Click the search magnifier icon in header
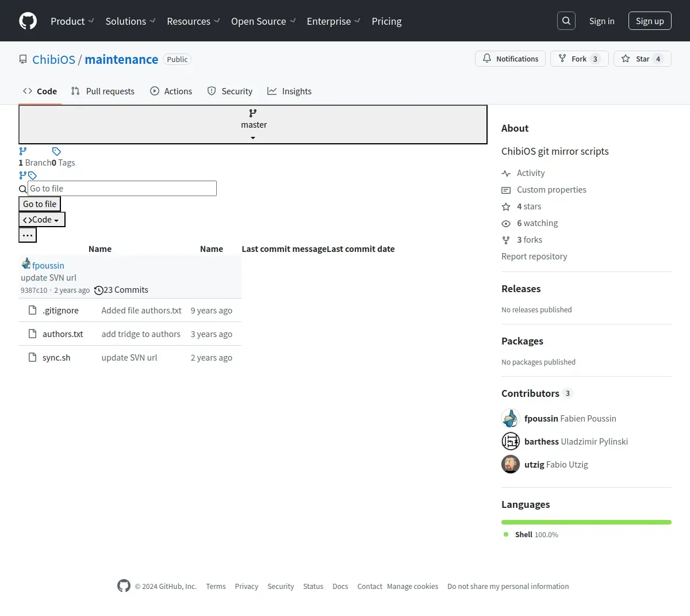 566,21
